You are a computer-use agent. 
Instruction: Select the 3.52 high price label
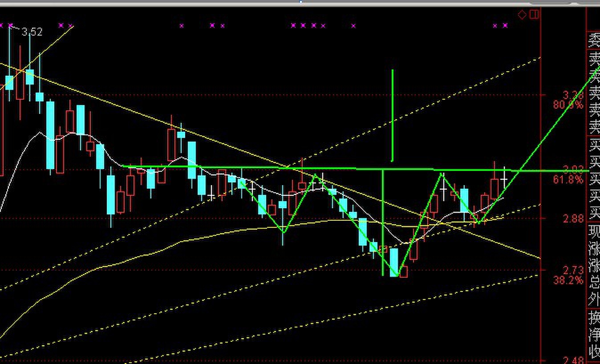click(x=32, y=32)
